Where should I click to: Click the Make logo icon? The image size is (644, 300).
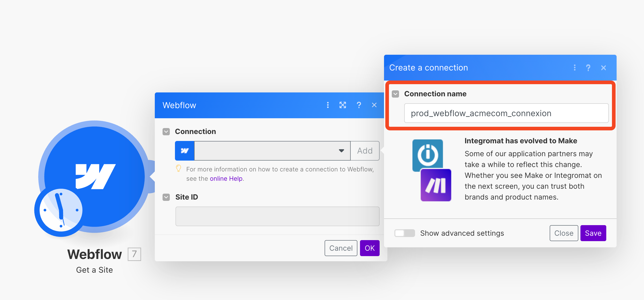click(436, 185)
